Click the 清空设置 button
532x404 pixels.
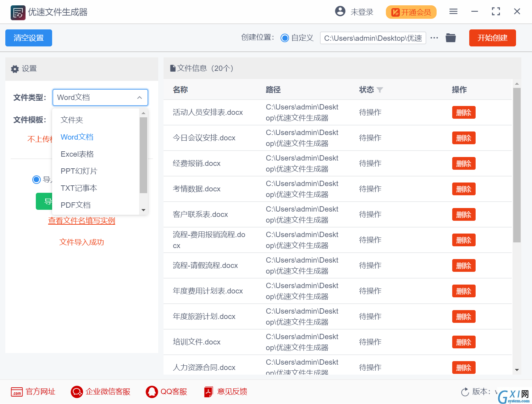pos(29,38)
